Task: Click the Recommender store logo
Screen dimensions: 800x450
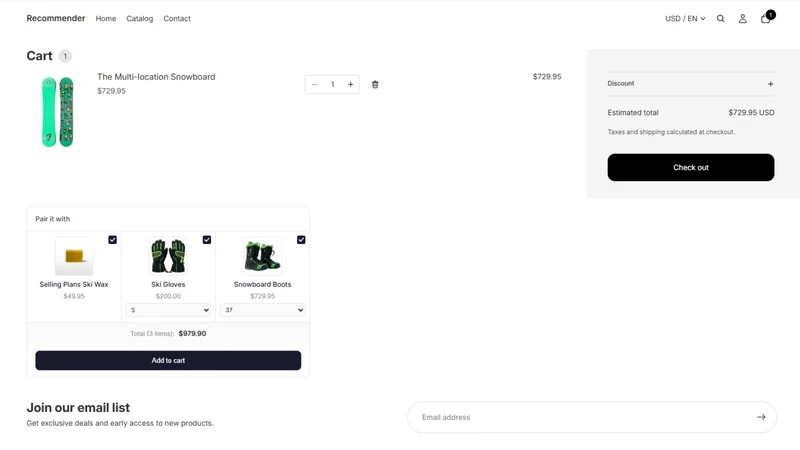Action: [x=56, y=18]
